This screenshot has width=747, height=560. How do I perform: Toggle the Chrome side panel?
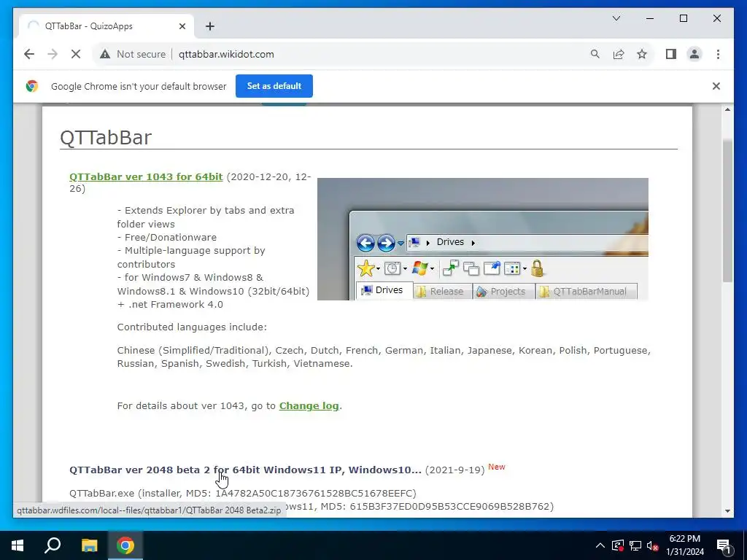[671, 54]
